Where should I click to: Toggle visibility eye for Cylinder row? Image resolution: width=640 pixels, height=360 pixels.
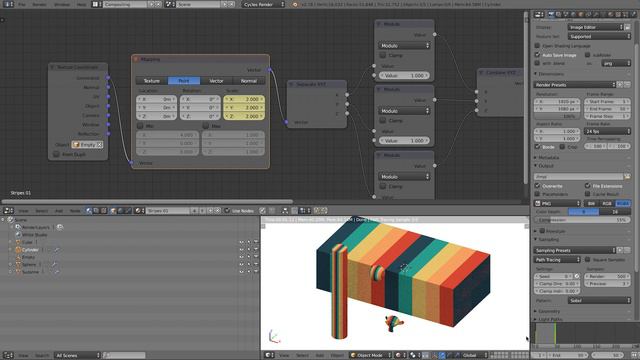242,250
